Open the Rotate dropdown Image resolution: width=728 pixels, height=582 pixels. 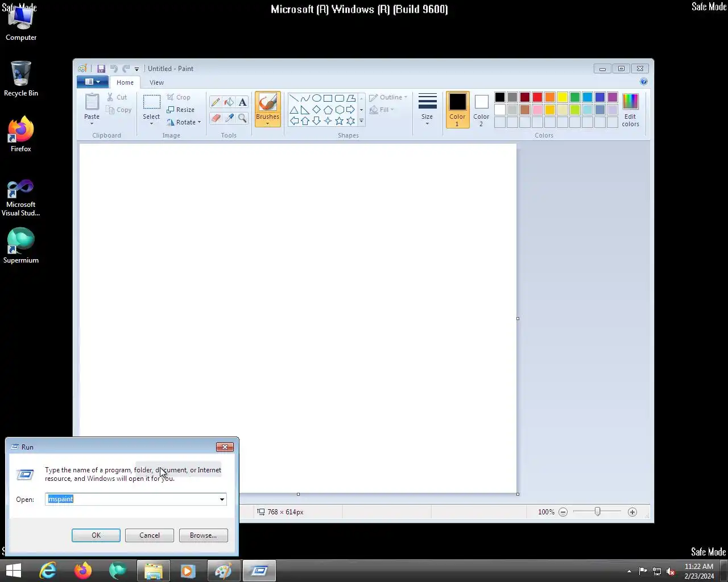184,122
